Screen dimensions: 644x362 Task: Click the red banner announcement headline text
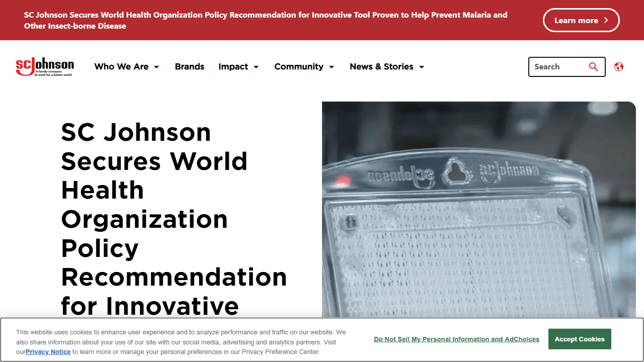click(x=266, y=20)
